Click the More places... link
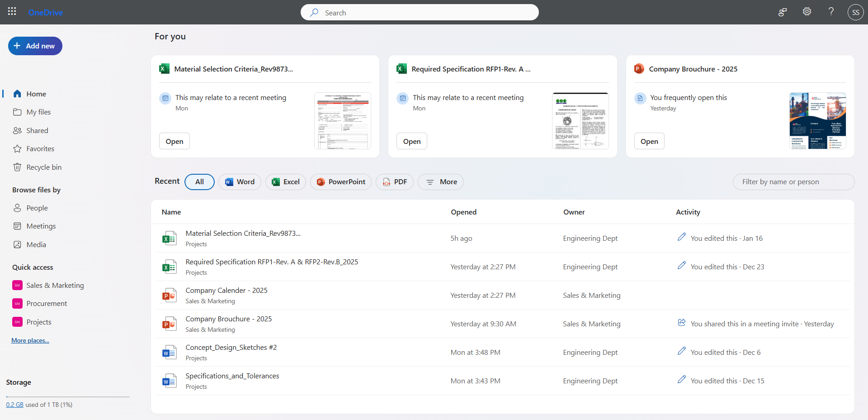Image resolution: width=868 pixels, height=420 pixels. (30, 340)
